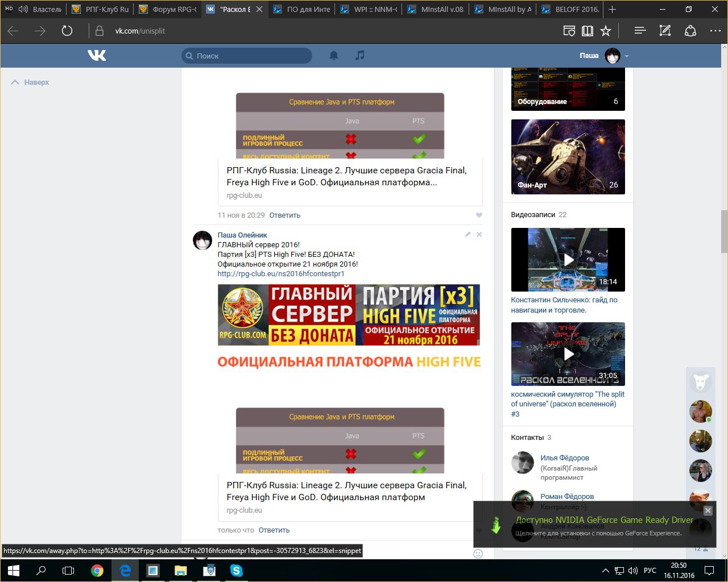
Task: Click the browser forward arrow
Action: point(40,31)
